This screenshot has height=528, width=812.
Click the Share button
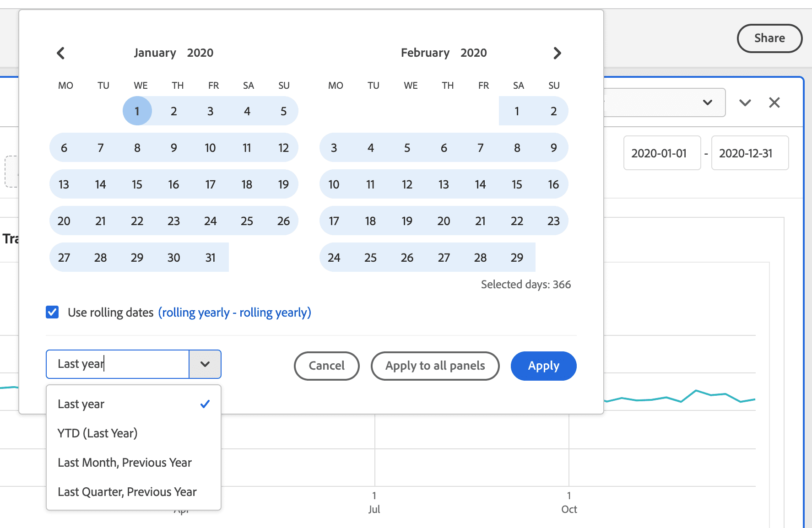click(769, 38)
